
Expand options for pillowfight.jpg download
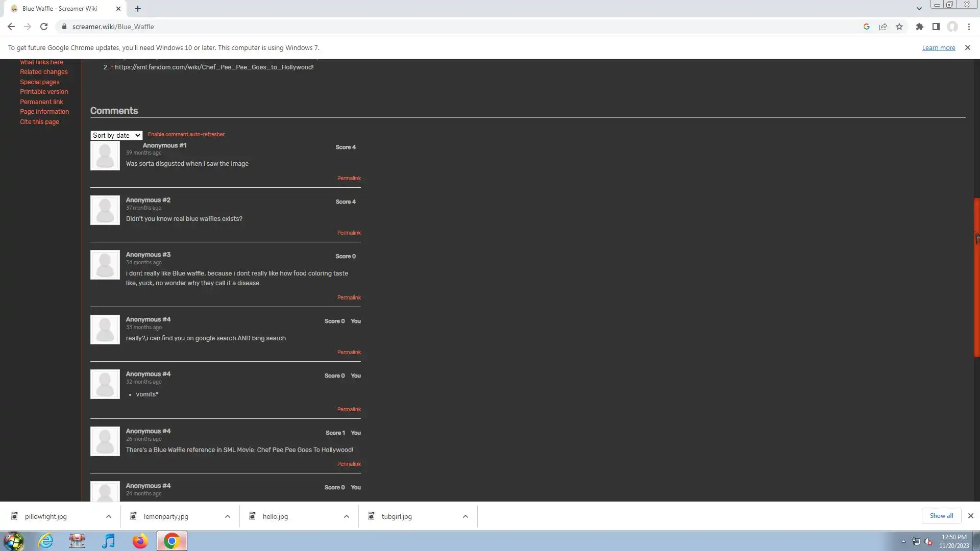pyautogui.click(x=109, y=516)
